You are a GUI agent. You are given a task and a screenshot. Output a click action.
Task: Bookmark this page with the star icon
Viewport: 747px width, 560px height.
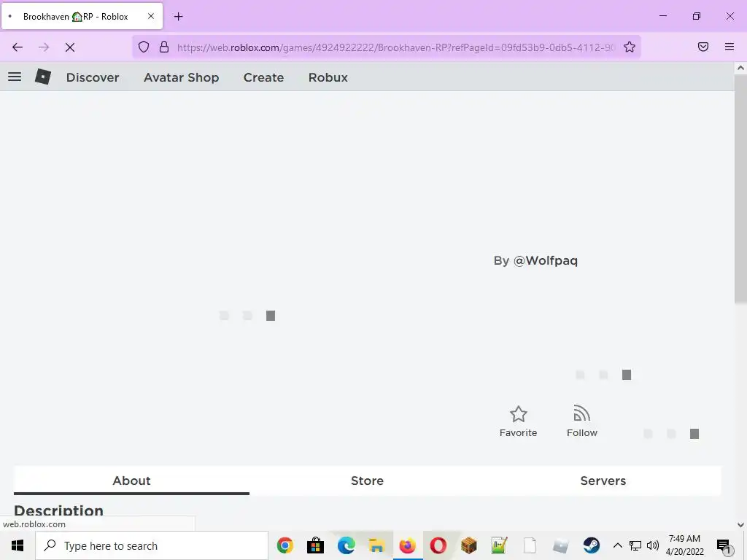630,47
